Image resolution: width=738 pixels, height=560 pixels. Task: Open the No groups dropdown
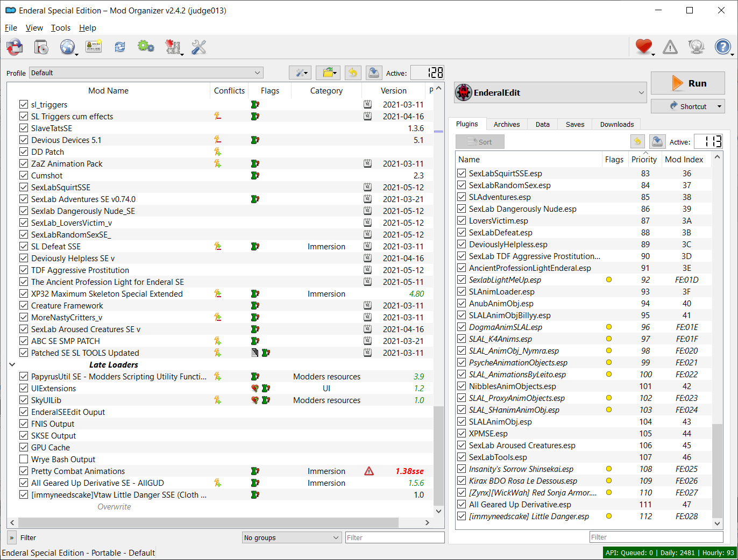pos(292,537)
